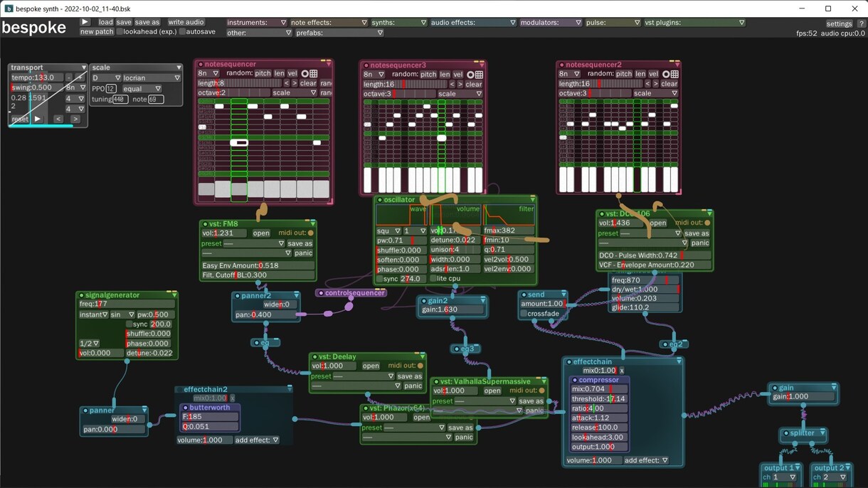
Task: Open equal intonation dropdown in scale
Action: pyautogui.click(x=142, y=89)
